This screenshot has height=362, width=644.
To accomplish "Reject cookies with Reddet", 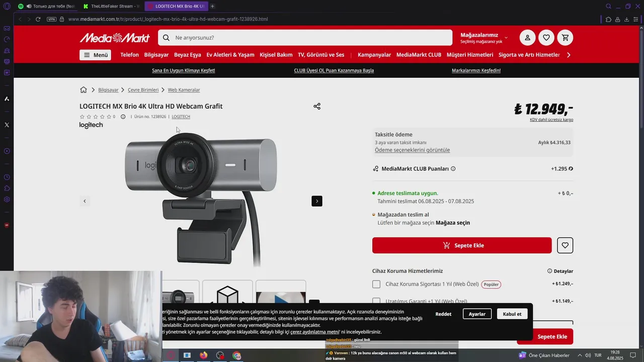I will [x=443, y=314].
